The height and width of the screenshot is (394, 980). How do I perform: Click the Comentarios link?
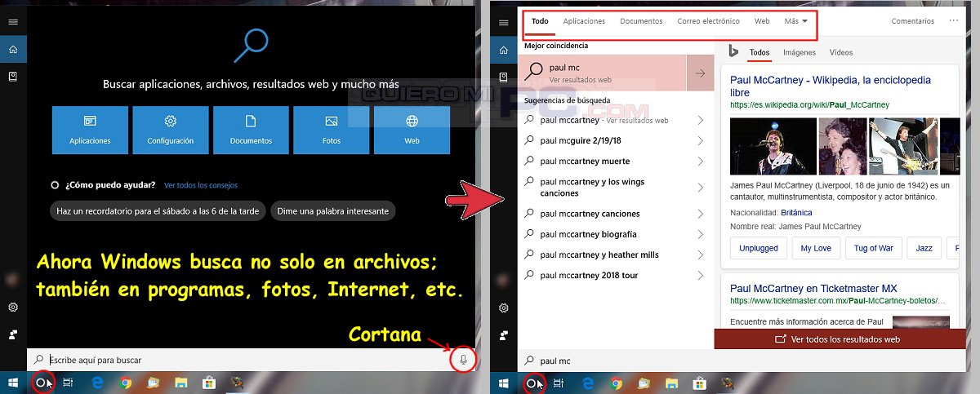point(913,21)
